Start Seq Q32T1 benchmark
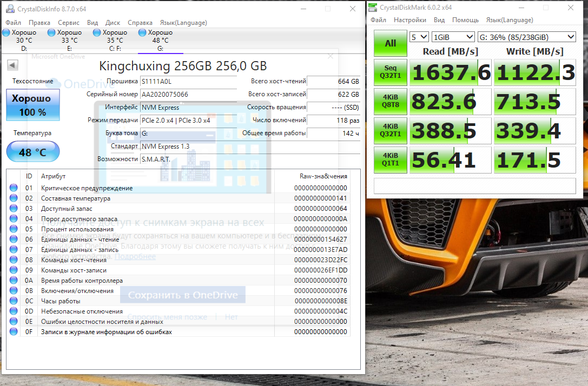This screenshot has height=386, width=588. click(391, 72)
